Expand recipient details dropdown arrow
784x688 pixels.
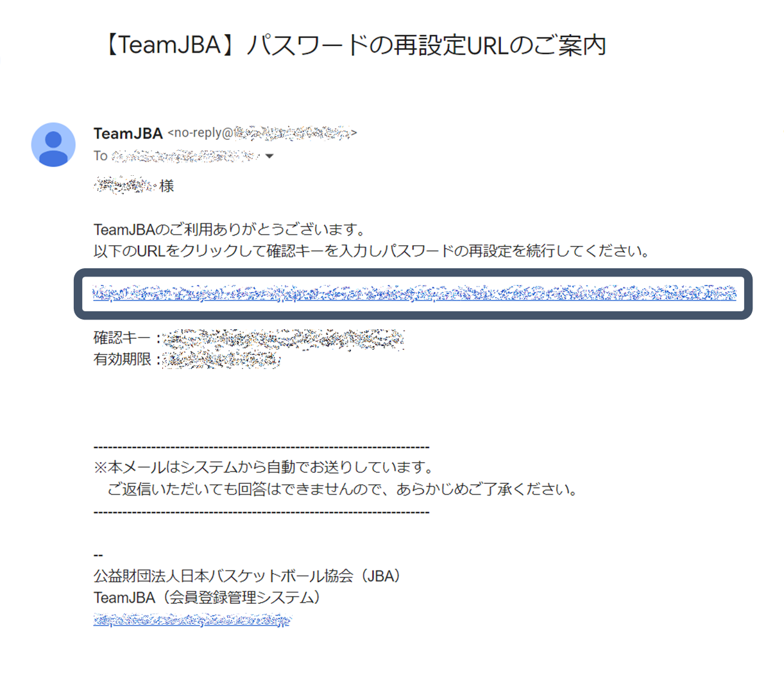(x=269, y=156)
